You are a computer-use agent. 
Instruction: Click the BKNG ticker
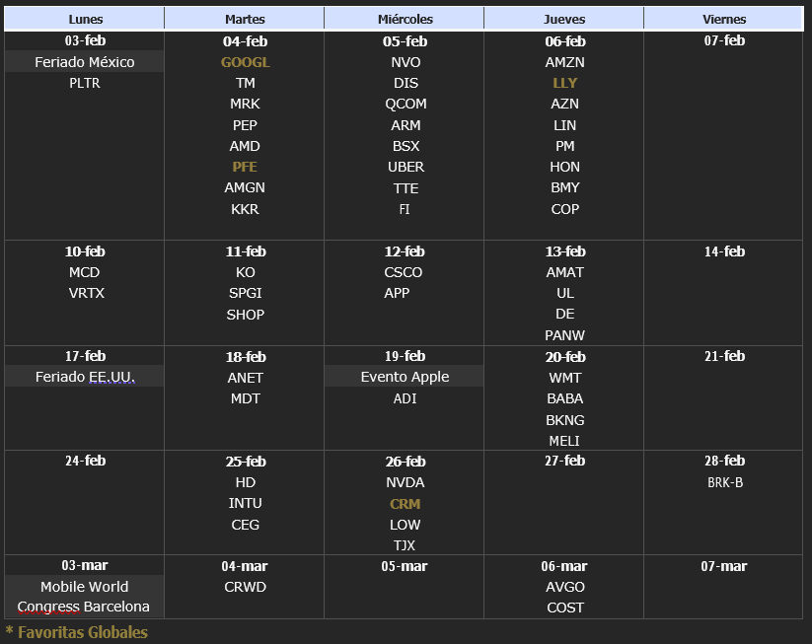pos(564,420)
